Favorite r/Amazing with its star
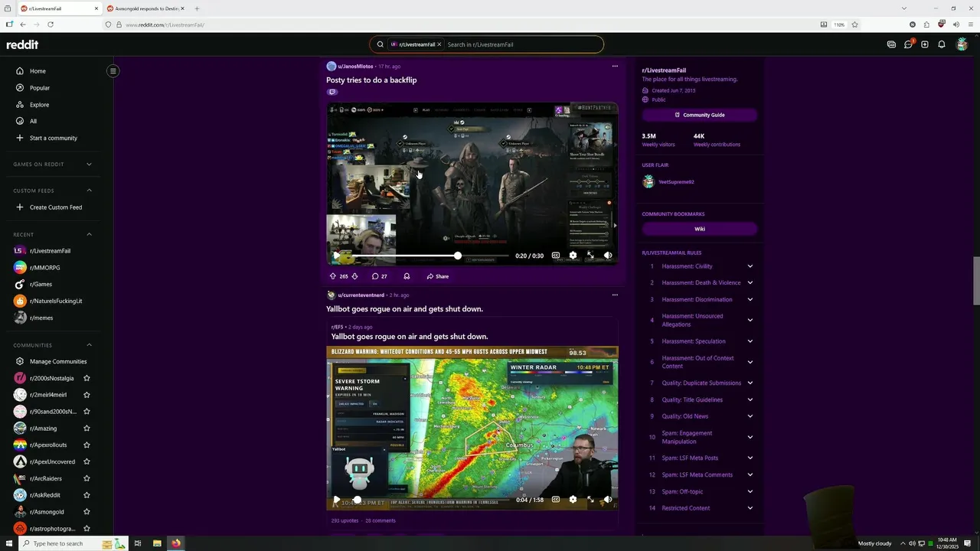The image size is (980, 551). [x=87, y=429]
